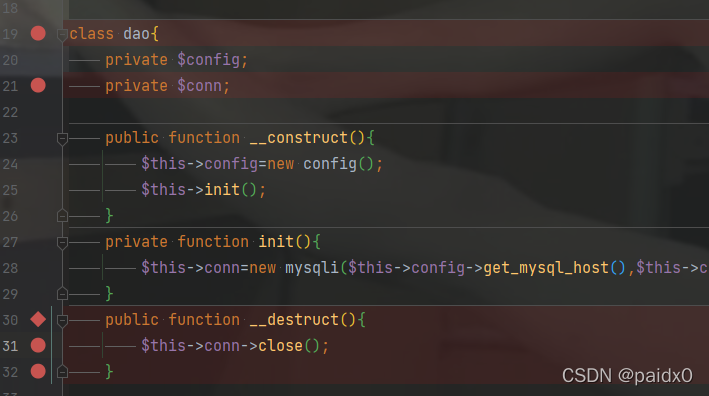Viewport: 709px width, 396px height.
Task: Toggle a breakpoint in the gutter at line 25
Action: click(38, 190)
